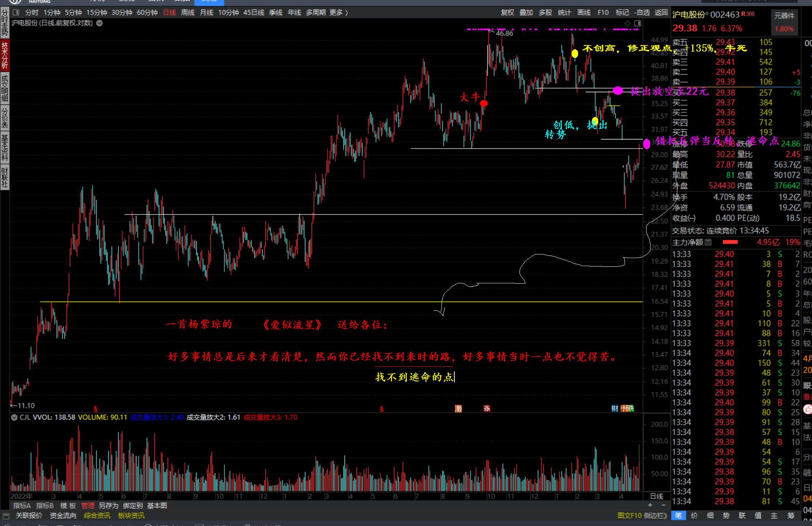Image resolution: width=812 pixels, height=526 pixels.
Task: Click the plus zoom-in icon under 日线
Action: tap(650, 505)
